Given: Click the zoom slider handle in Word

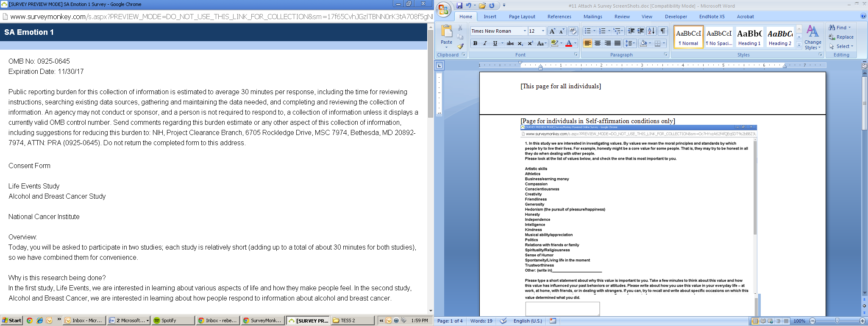Looking at the screenshot, I should pyautogui.click(x=837, y=321).
